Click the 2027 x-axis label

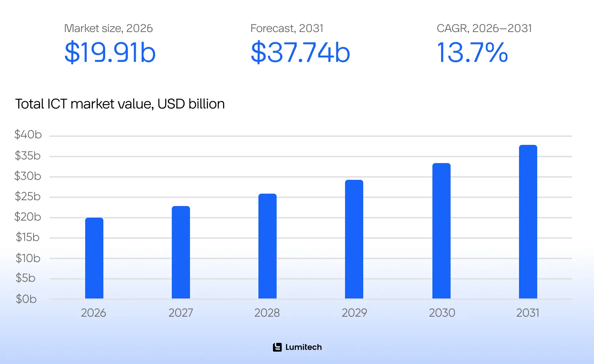181,313
